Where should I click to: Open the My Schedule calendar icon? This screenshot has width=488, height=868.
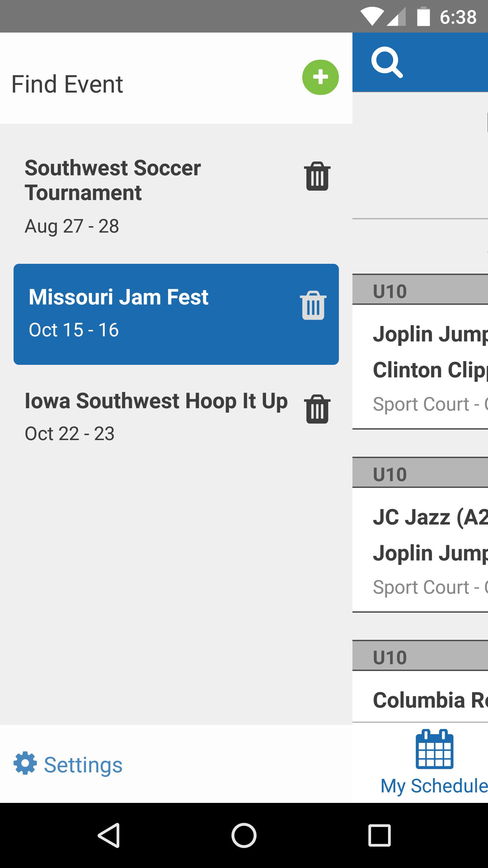pyautogui.click(x=434, y=749)
